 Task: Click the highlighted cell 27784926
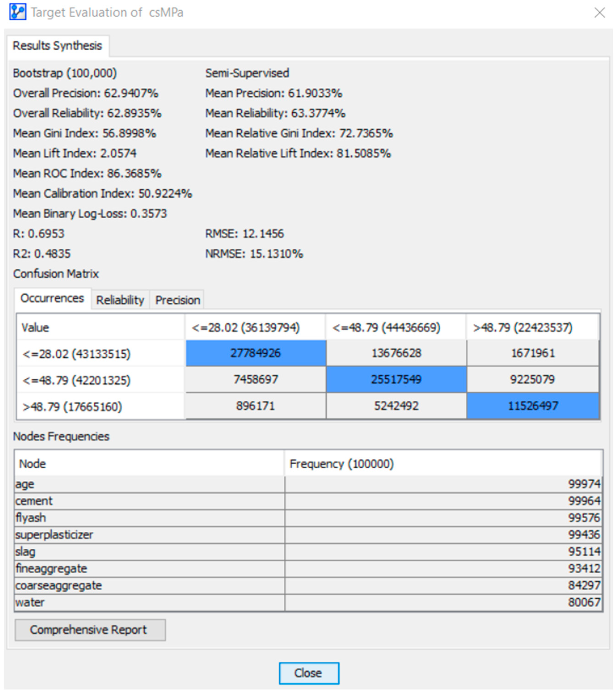point(255,353)
